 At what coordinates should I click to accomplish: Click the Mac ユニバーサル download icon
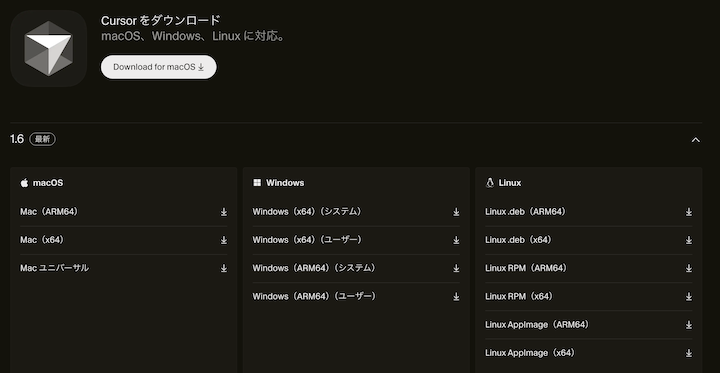click(x=224, y=268)
